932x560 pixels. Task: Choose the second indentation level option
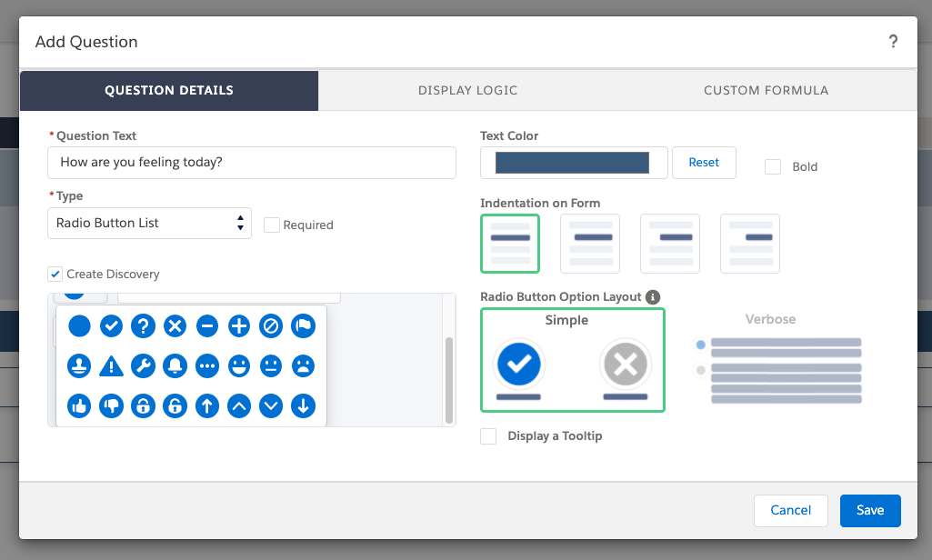[590, 244]
